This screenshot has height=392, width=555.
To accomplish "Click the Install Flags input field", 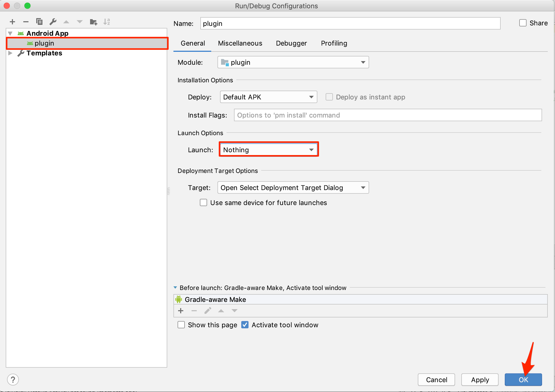I will click(388, 115).
